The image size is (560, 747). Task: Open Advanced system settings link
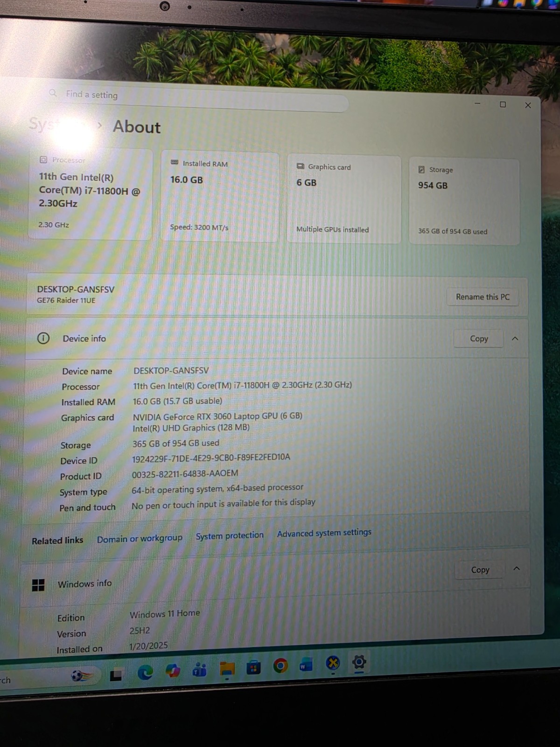(324, 533)
